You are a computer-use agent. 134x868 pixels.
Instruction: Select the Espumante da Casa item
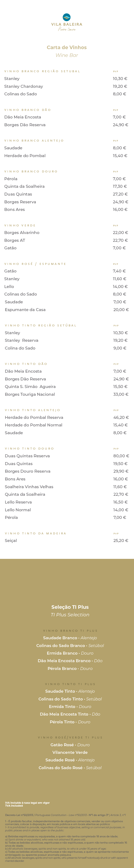(x=25, y=310)
